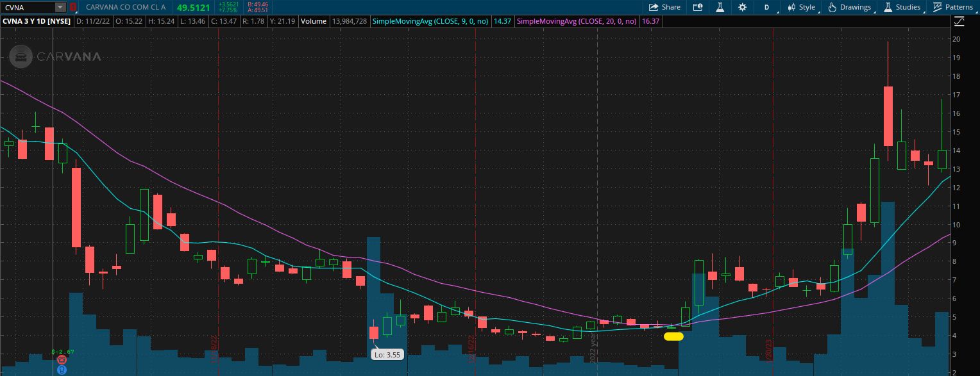
Task: Click the Patterns button
Action: (952, 7)
